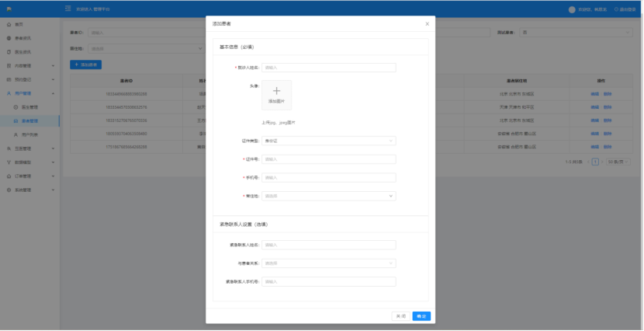Click the 系统管理 gear icon in sidebar

(8, 190)
